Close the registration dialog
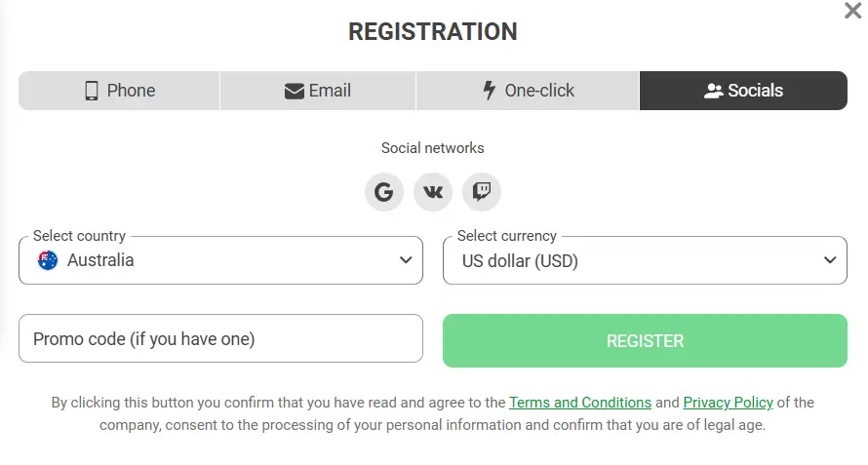 (x=852, y=11)
